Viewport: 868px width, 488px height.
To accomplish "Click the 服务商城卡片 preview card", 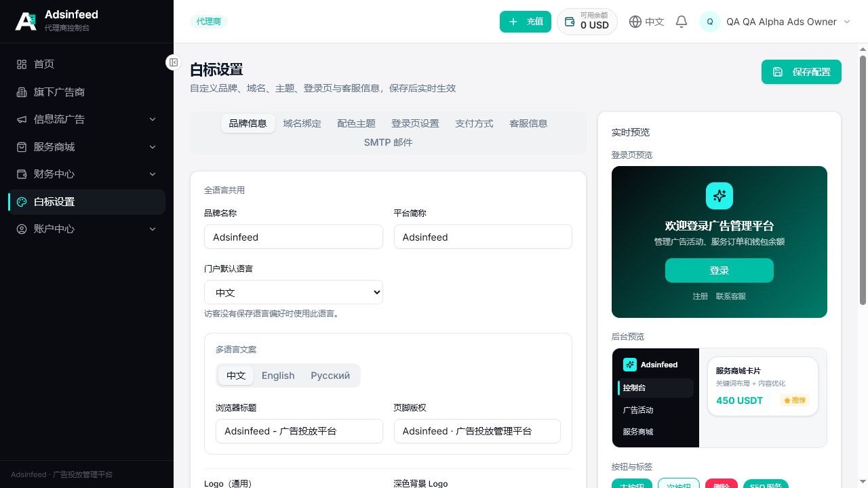I will (763, 386).
